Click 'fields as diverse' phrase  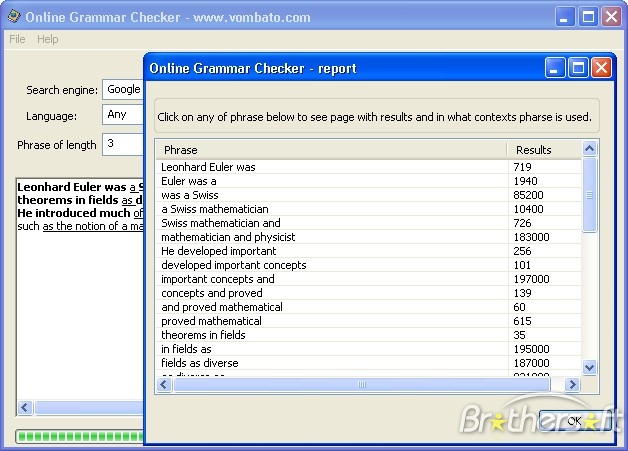click(x=200, y=363)
